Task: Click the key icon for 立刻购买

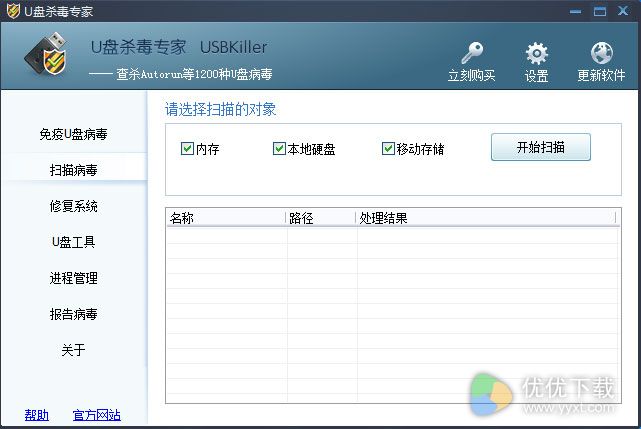Action: [x=472, y=53]
